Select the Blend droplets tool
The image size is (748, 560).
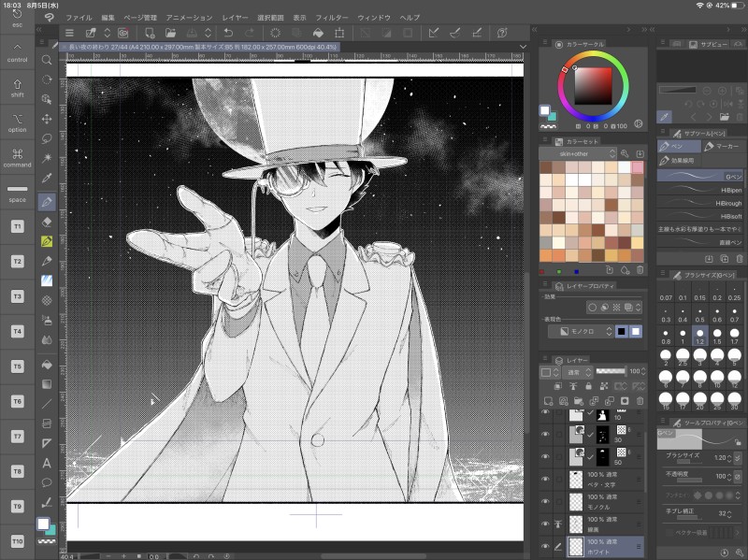(x=47, y=339)
